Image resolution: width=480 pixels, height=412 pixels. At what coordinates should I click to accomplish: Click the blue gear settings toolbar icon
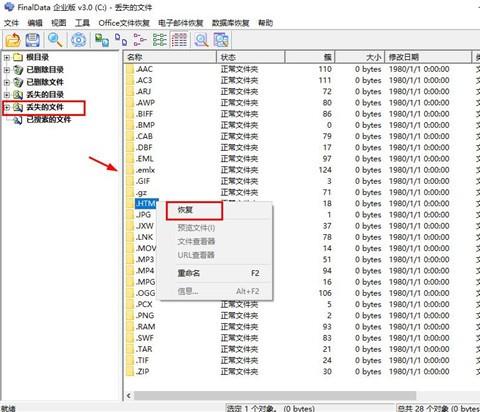(x=78, y=40)
